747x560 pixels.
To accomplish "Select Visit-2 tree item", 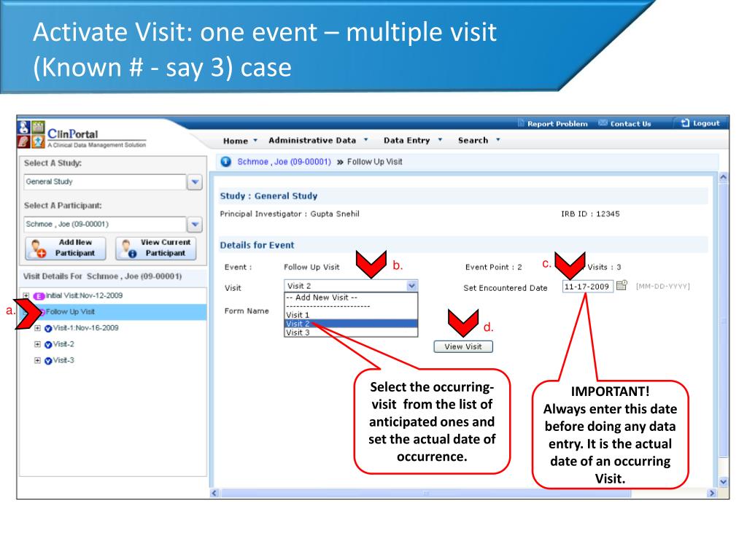I will pyautogui.click(x=63, y=344).
